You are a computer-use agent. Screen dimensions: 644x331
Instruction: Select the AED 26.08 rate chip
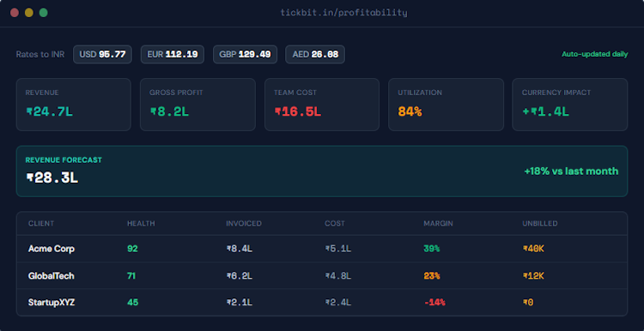pos(315,54)
